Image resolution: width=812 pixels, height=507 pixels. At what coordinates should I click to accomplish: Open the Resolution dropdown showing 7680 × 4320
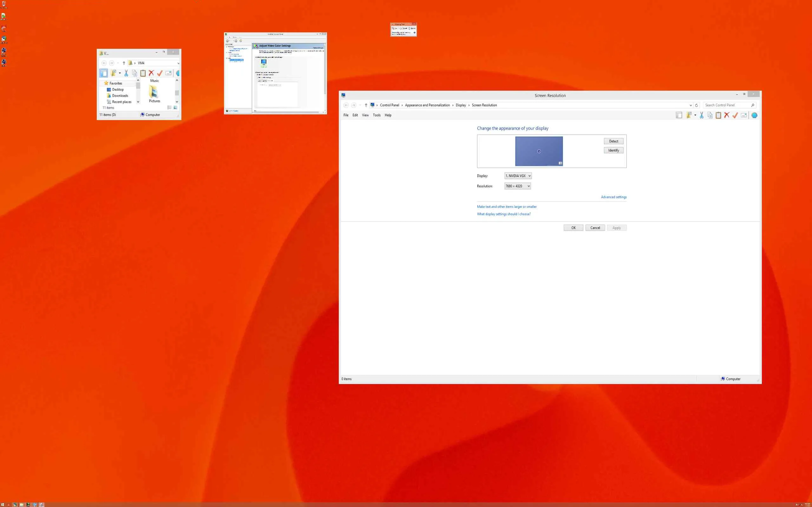click(x=517, y=186)
